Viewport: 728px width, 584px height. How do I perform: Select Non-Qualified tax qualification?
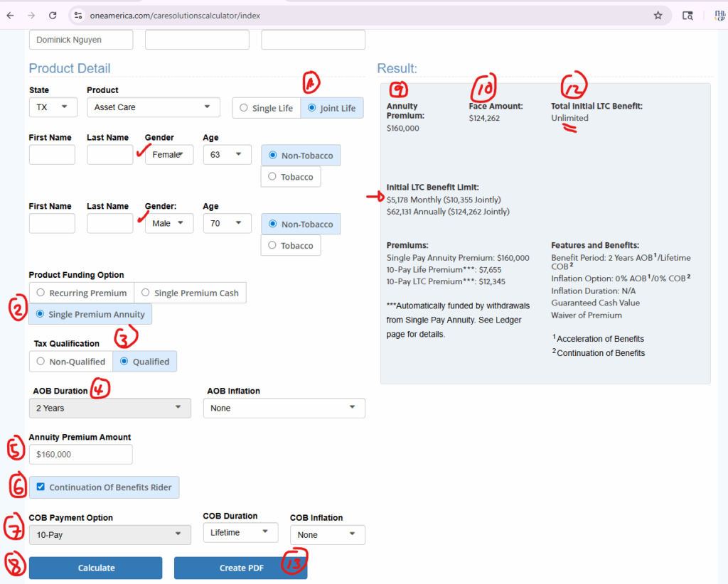41,362
